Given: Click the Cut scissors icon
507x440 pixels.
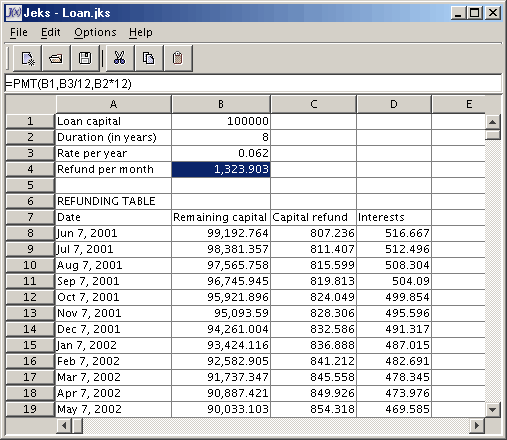Looking at the screenshot, I should click(x=120, y=58).
